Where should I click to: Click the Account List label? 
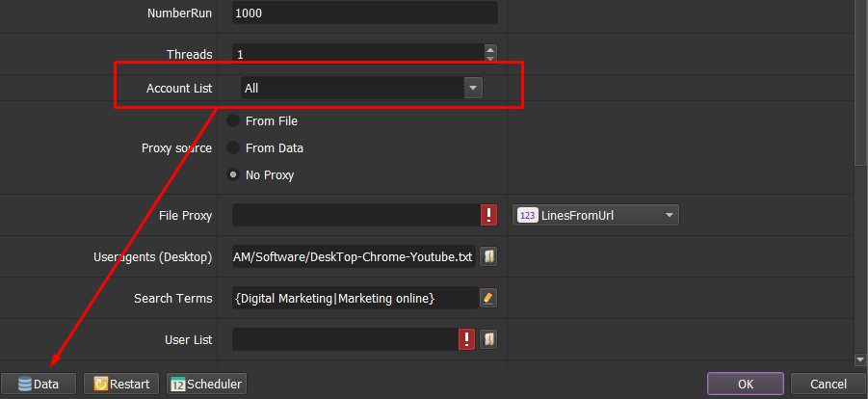(x=179, y=88)
